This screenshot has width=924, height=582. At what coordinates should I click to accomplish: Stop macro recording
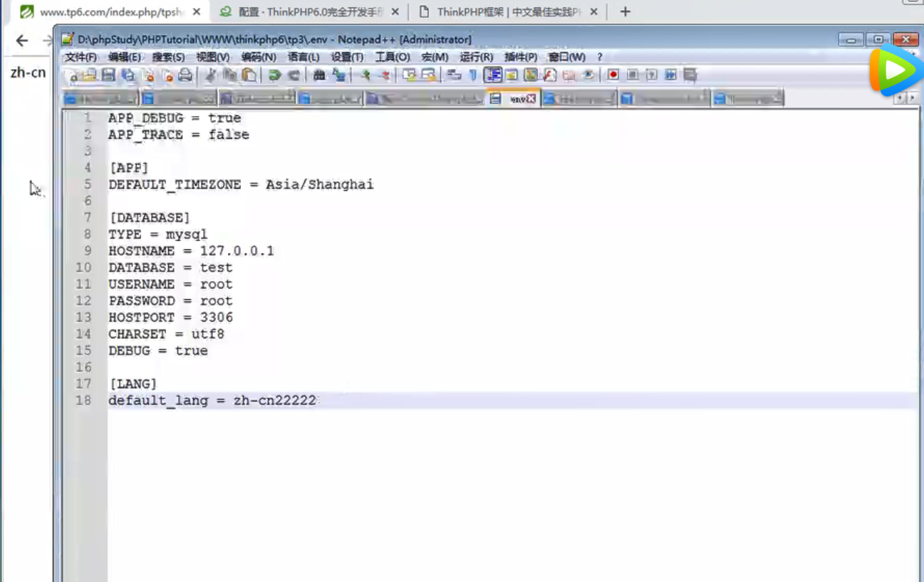[632, 75]
